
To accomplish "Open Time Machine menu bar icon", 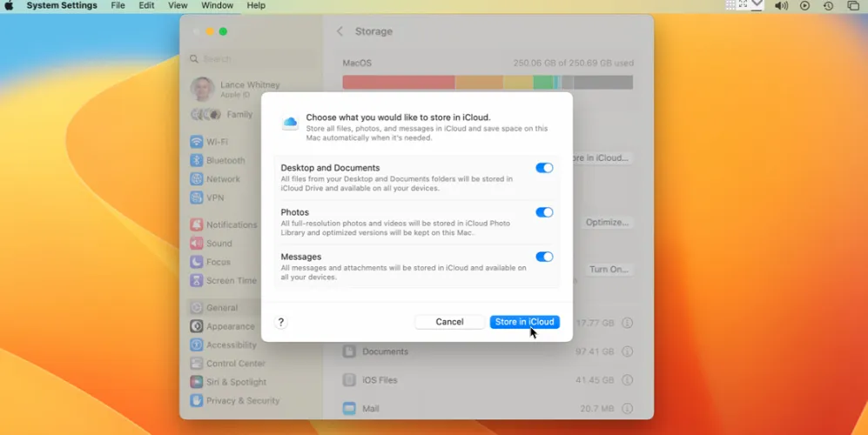I will click(x=828, y=6).
